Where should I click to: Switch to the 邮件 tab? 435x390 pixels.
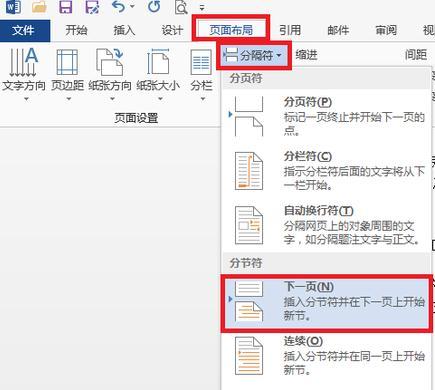pos(338,30)
